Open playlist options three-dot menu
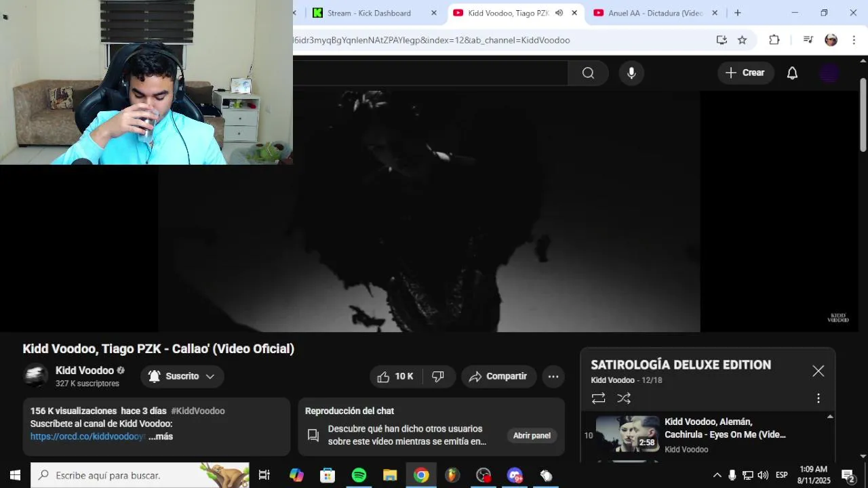The height and width of the screenshot is (488, 868). (x=818, y=399)
